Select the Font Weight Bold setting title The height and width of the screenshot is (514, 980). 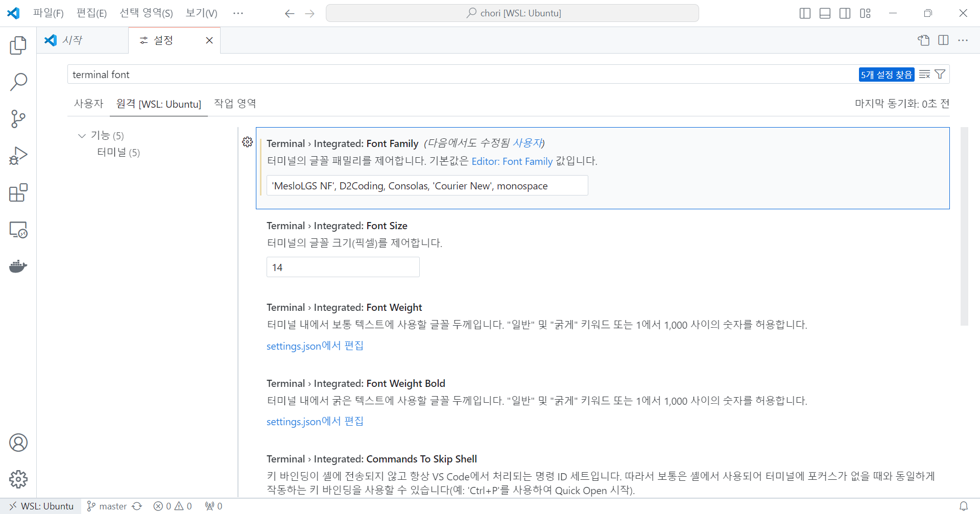point(356,383)
